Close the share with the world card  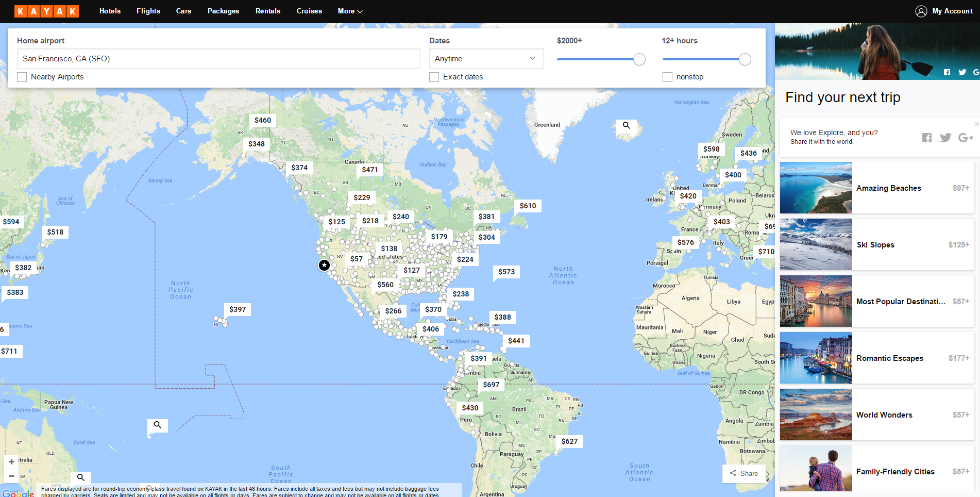(976, 124)
